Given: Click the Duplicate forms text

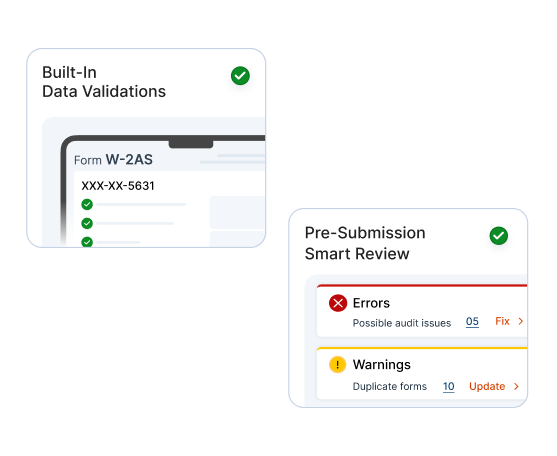Looking at the screenshot, I should click(390, 386).
